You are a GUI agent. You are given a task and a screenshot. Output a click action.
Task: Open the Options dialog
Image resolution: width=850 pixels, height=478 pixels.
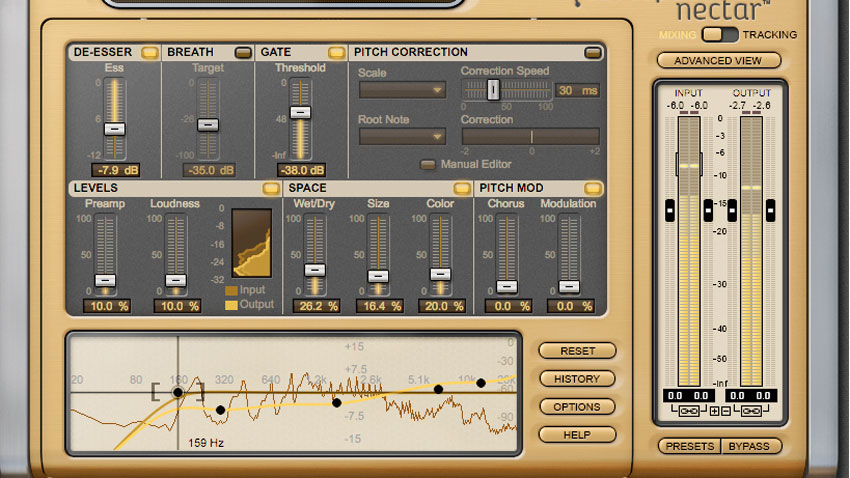click(577, 407)
